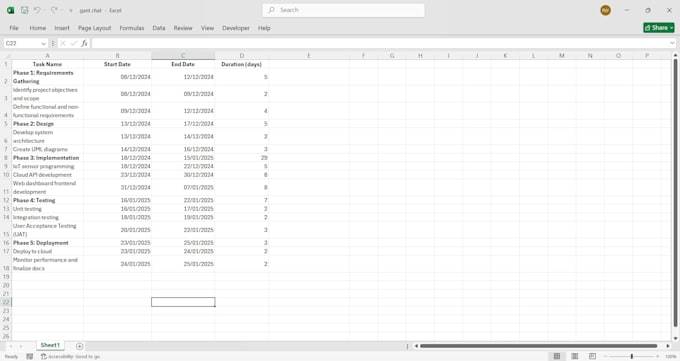Image resolution: width=680 pixels, height=361 pixels.
Task: Select the Data tab
Action: pyautogui.click(x=159, y=28)
